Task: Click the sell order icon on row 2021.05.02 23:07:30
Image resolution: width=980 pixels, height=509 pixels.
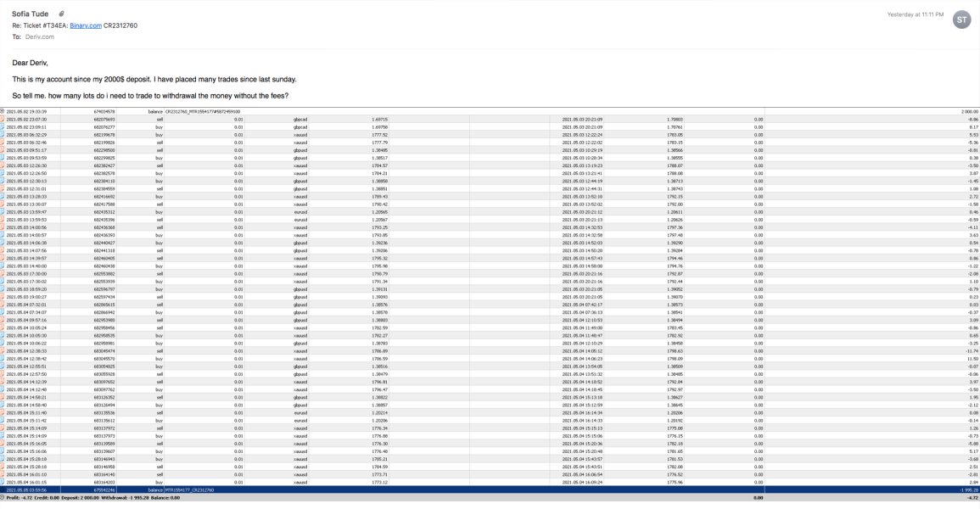Action: point(3,120)
